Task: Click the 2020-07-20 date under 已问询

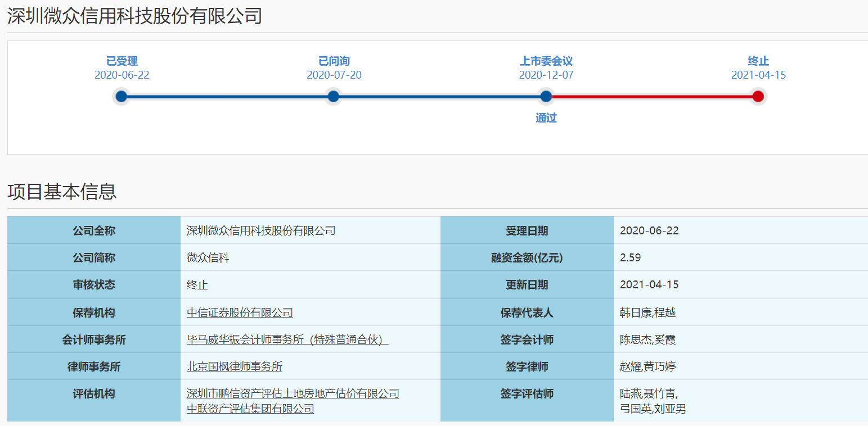Action: pos(334,75)
